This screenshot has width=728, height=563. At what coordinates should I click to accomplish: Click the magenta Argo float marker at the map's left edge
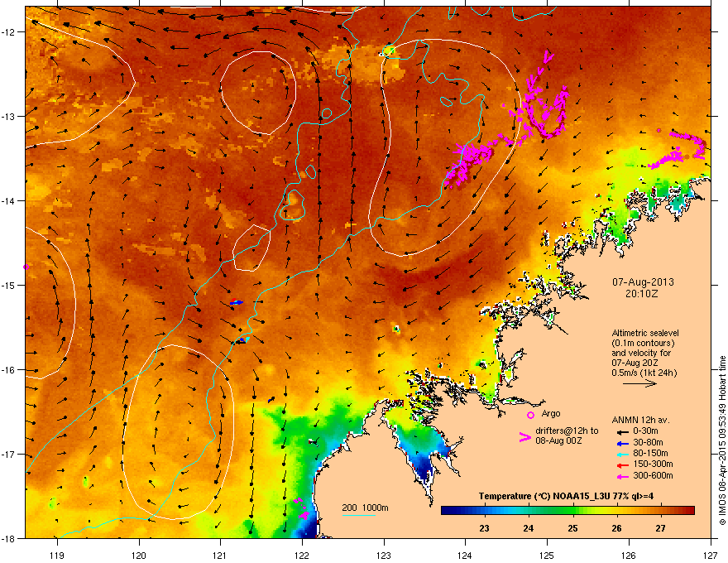(26, 267)
